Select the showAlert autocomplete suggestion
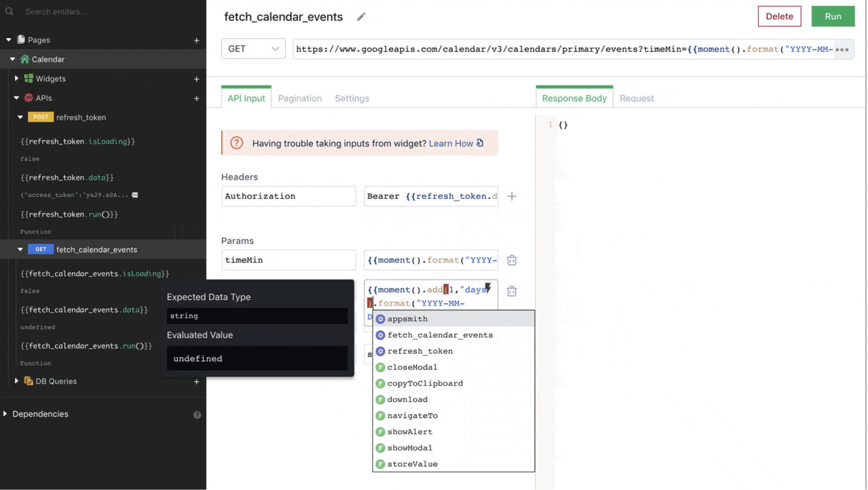The height and width of the screenshot is (490, 868). (x=410, y=432)
